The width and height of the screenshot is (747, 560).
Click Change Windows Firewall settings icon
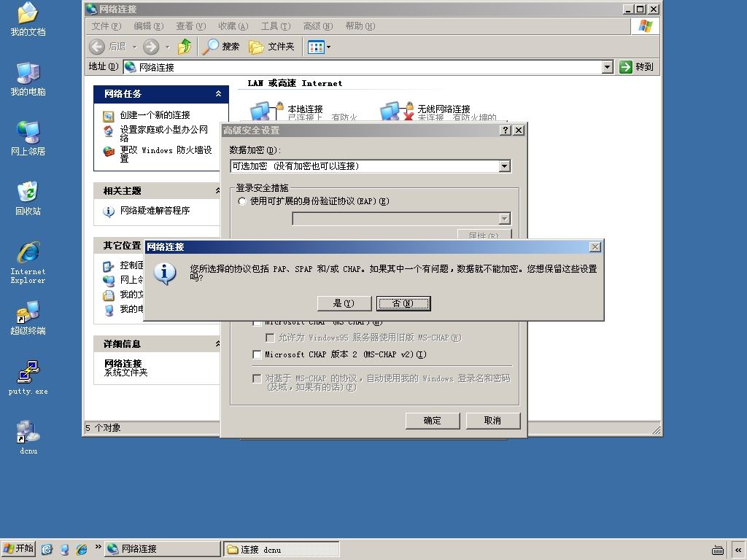(109, 152)
